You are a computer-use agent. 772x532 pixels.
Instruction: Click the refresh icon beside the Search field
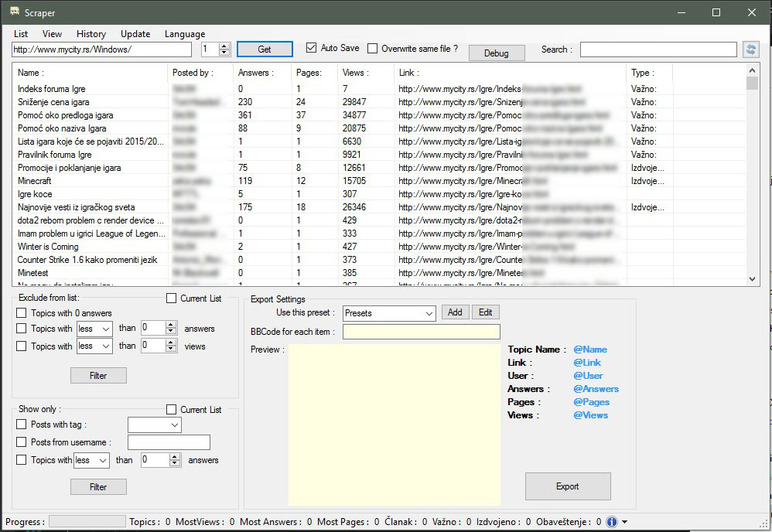(x=750, y=49)
